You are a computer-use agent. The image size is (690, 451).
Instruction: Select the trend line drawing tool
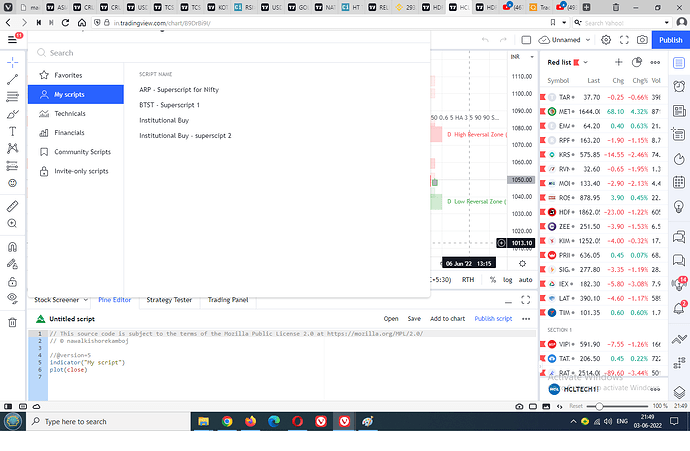click(x=12, y=79)
